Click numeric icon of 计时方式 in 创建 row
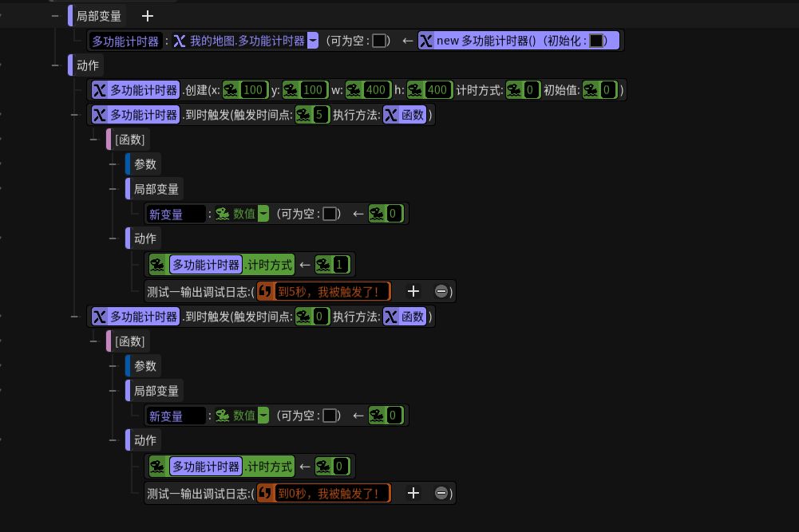This screenshot has height=532, width=799. click(x=514, y=90)
